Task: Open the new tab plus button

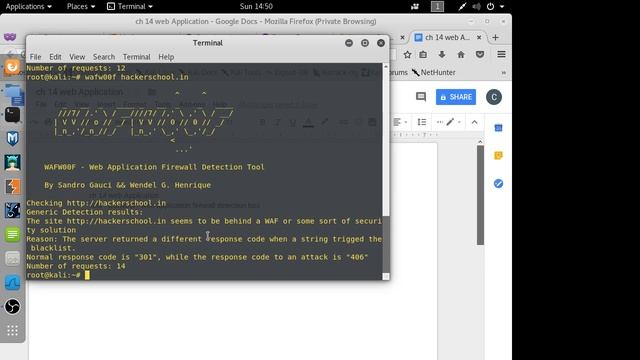Action: [496, 38]
